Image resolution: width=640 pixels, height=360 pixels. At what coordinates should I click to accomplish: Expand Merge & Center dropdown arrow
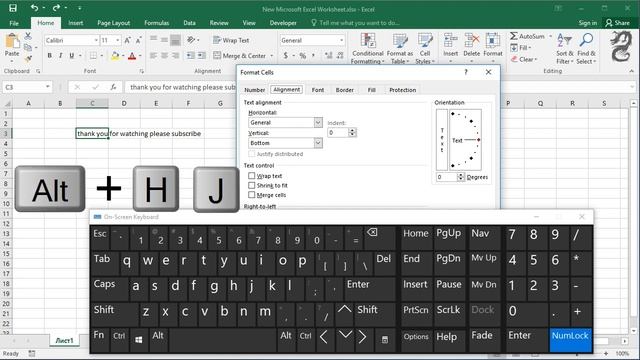[x=271, y=56]
